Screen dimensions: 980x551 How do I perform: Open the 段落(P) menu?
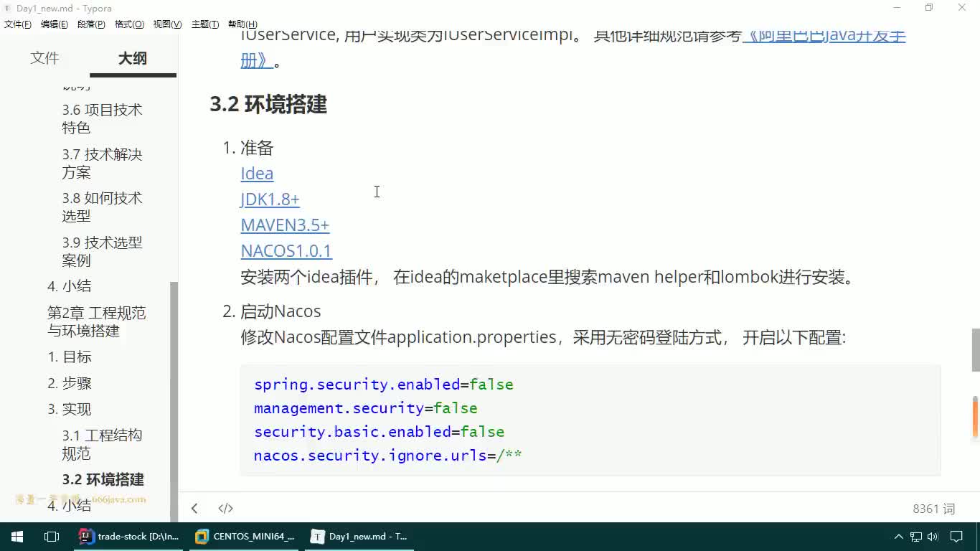point(91,24)
